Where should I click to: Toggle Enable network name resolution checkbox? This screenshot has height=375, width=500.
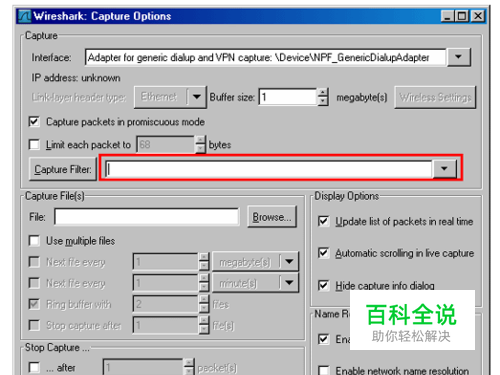pos(323,370)
